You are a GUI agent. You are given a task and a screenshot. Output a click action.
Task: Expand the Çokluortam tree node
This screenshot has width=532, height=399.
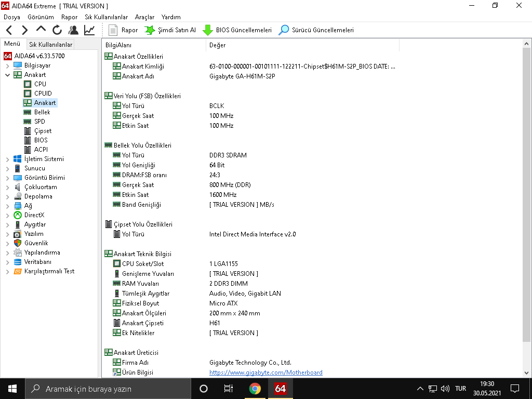pos(7,187)
